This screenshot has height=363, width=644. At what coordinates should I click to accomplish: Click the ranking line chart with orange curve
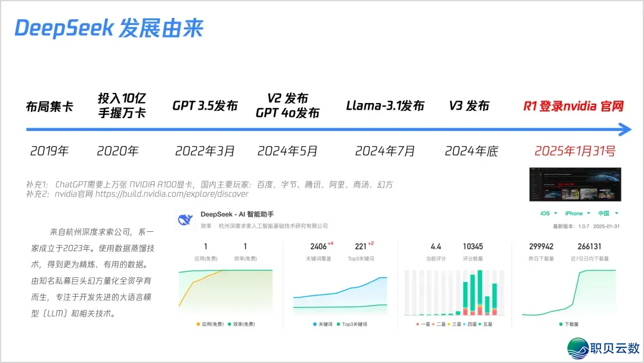(x=225, y=293)
